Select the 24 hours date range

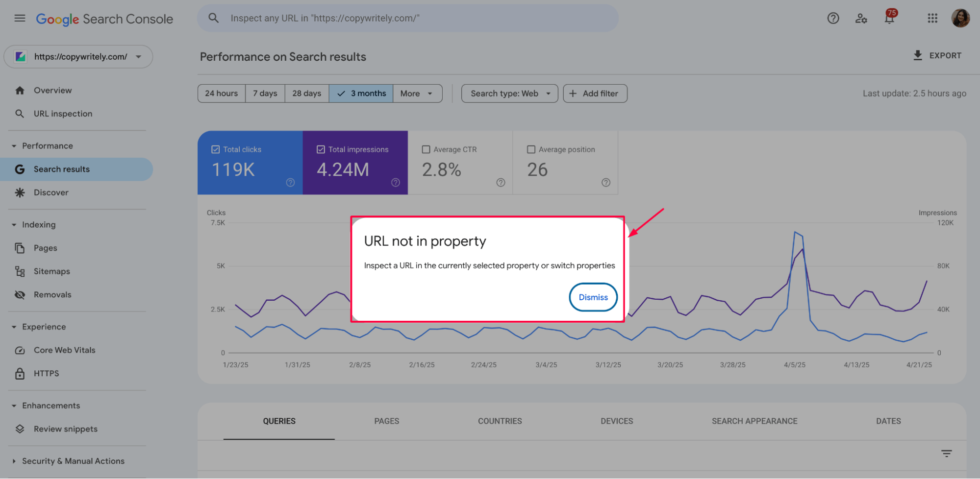pyautogui.click(x=222, y=93)
